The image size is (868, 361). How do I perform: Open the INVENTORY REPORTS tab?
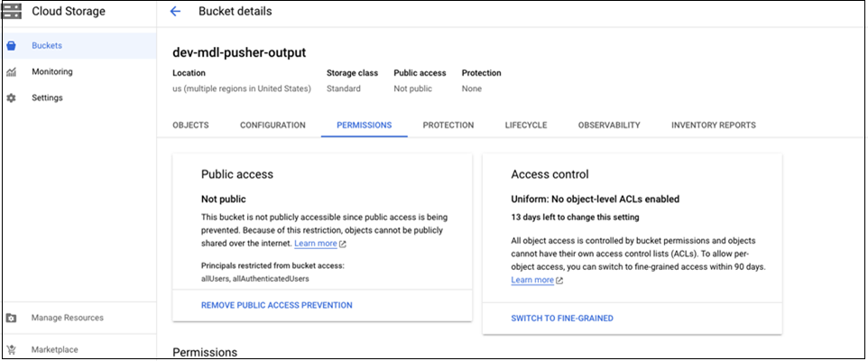click(714, 125)
